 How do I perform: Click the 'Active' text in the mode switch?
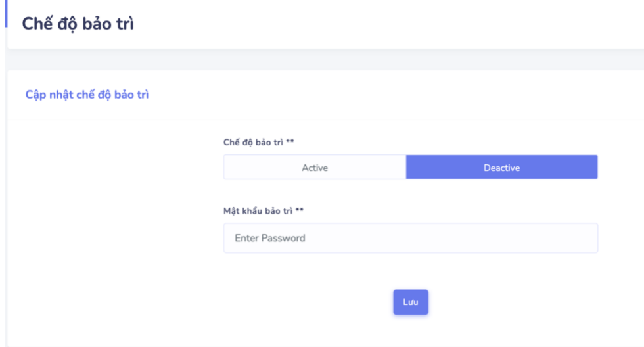coord(315,168)
